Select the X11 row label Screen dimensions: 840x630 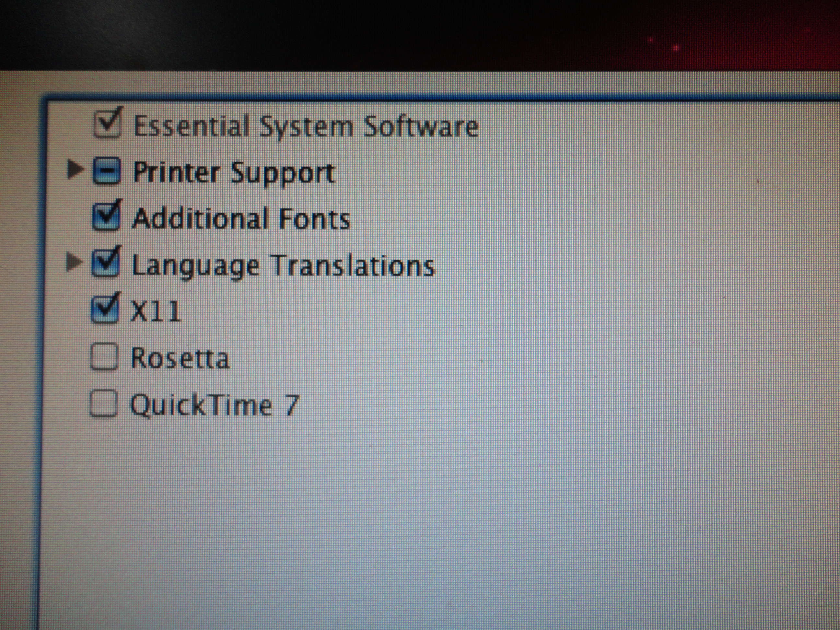point(155,312)
